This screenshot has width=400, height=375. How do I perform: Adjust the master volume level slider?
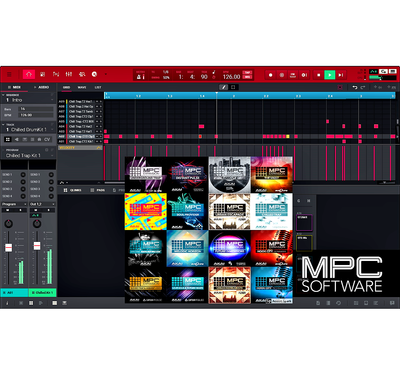click(382, 78)
